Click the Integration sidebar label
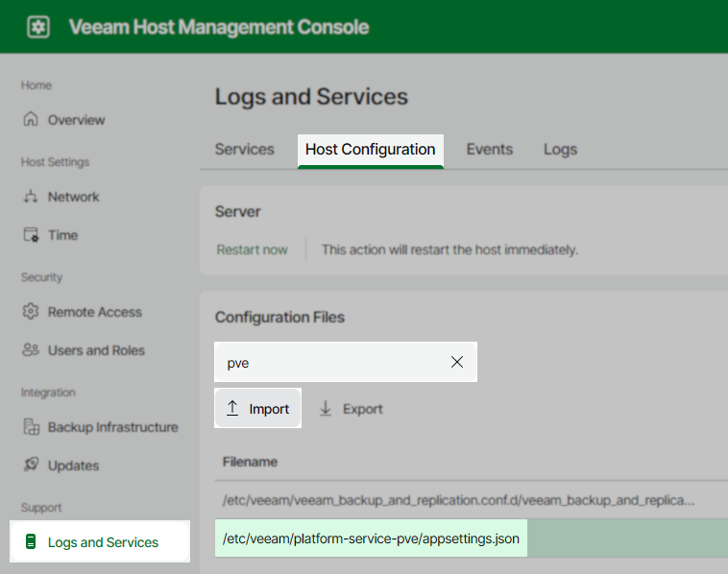Screen dimensions: 728x574 tap(48, 393)
